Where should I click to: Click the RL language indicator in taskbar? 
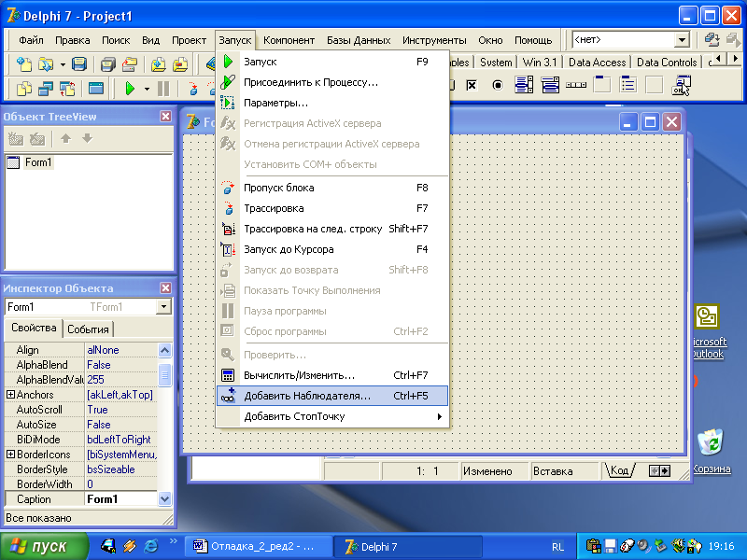[557, 547]
